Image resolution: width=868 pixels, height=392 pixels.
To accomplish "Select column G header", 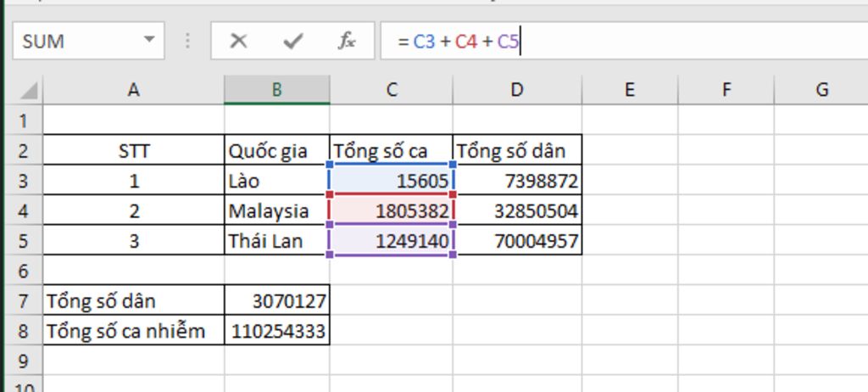I will click(821, 89).
